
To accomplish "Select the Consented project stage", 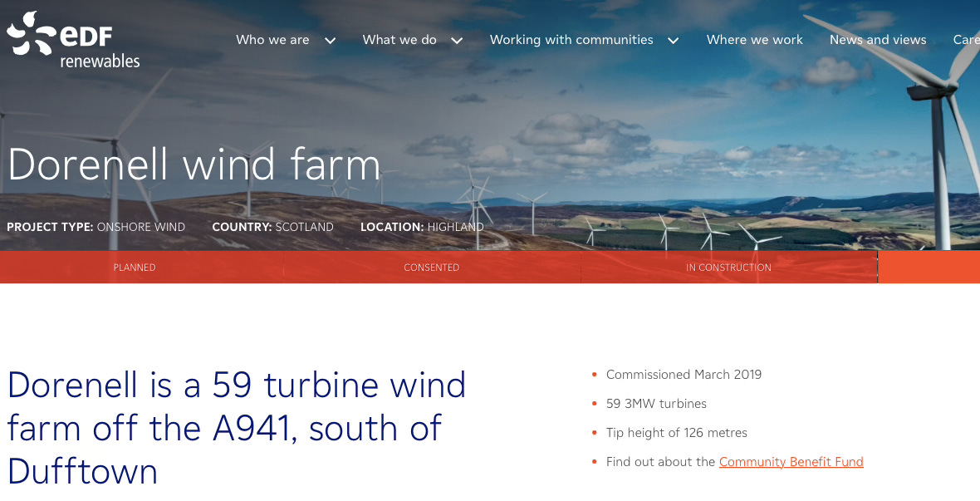I will 431,267.
